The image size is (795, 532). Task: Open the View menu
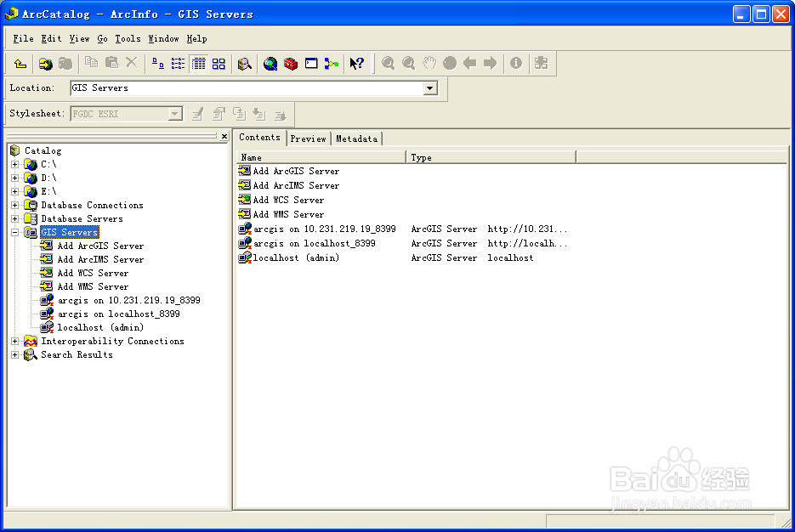pos(80,38)
